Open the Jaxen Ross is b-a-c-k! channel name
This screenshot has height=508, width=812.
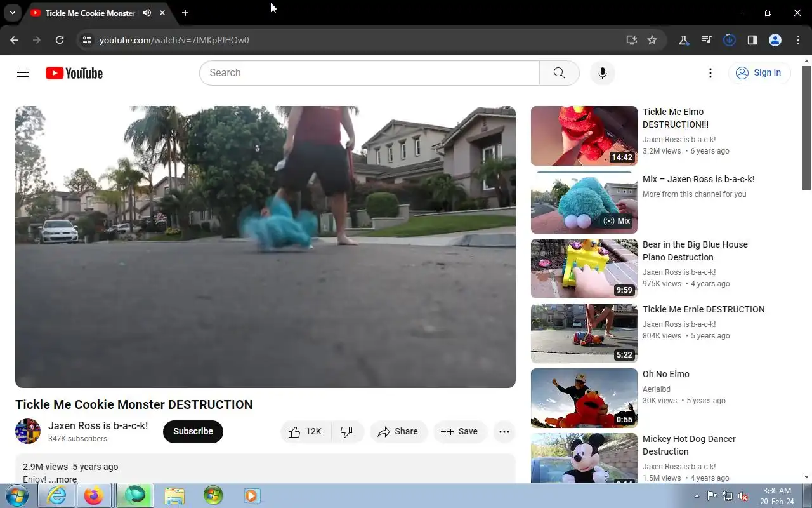[x=98, y=425]
